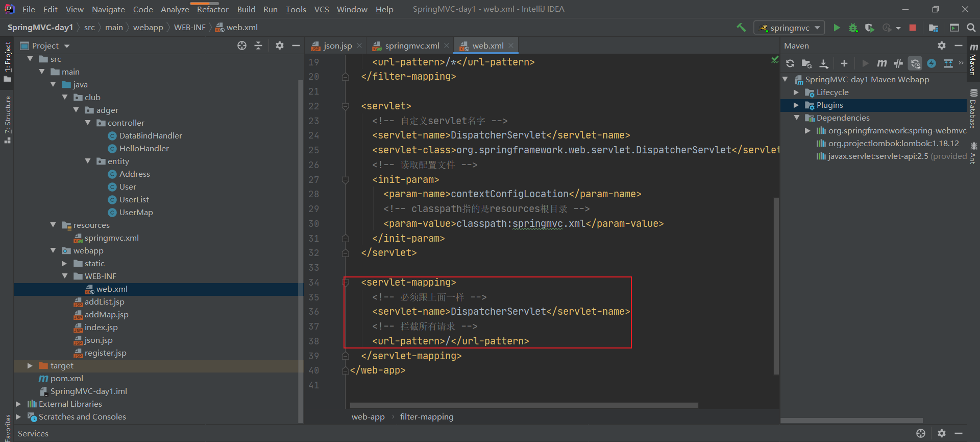The height and width of the screenshot is (442, 980).
Task: Click the Build Project hammer icon
Action: pyautogui.click(x=741, y=28)
